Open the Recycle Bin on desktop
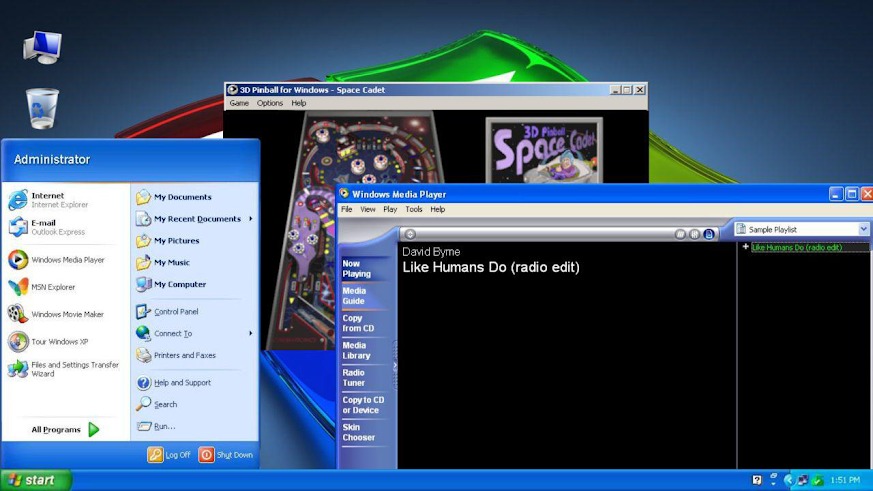Image resolution: width=873 pixels, height=491 pixels. point(42,108)
